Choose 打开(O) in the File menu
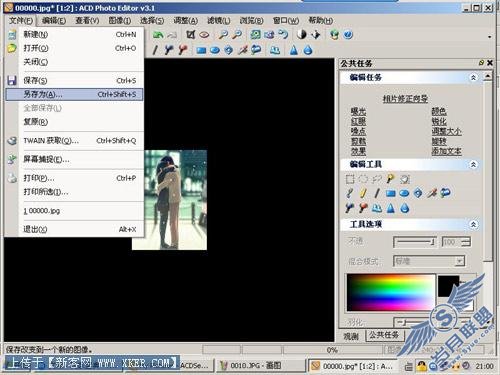 (x=74, y=48)
